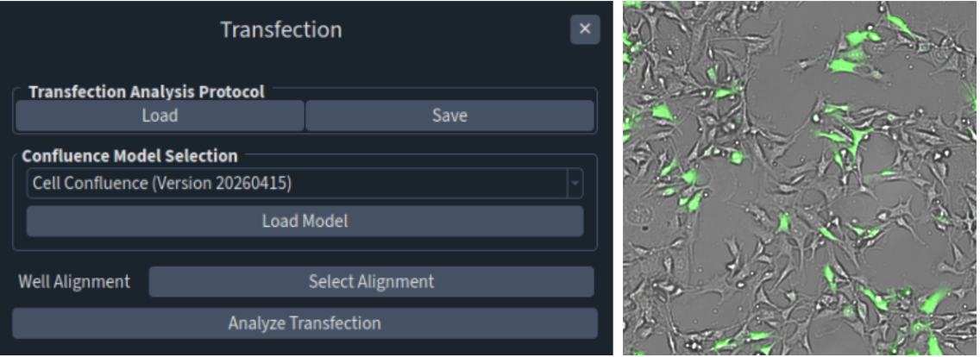Viewport: 980px width, 357px height.
Task: Click the microscopy cell image preview
Action: (800, 178)
